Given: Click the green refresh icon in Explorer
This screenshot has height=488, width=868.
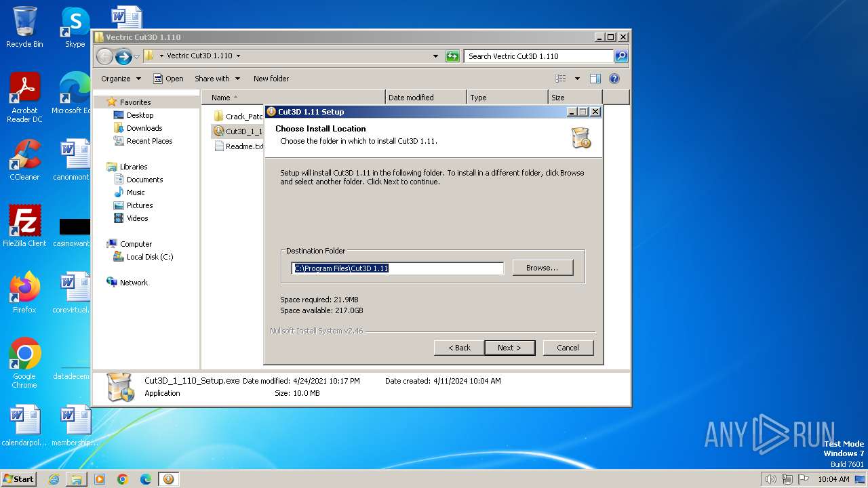Looking at the screenshot, I should pyautogui.click(x=452, y=56).
